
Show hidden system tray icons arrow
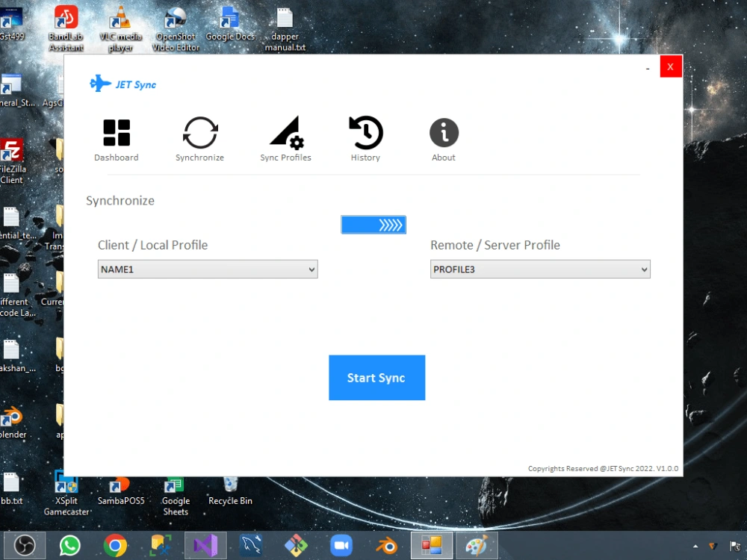coord(695,547)
